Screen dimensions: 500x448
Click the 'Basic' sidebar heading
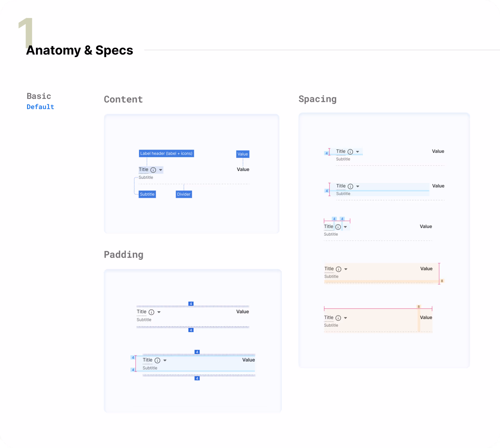39,96
